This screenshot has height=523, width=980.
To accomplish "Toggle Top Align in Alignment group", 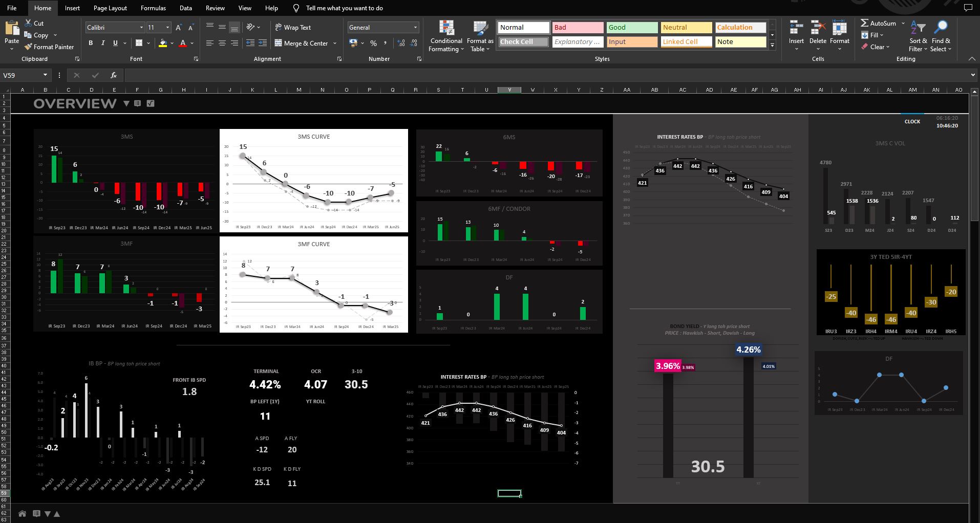I will (x=210, y=27).
